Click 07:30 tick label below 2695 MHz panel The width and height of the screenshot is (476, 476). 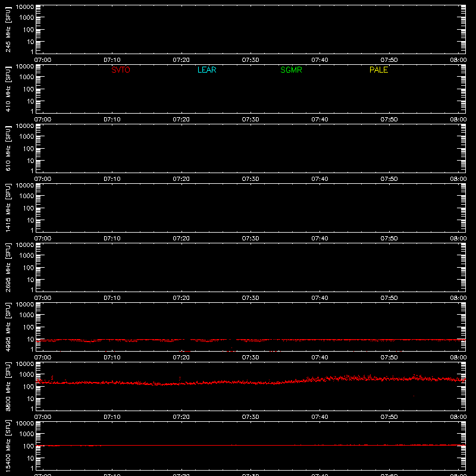(x=250, y=298)
